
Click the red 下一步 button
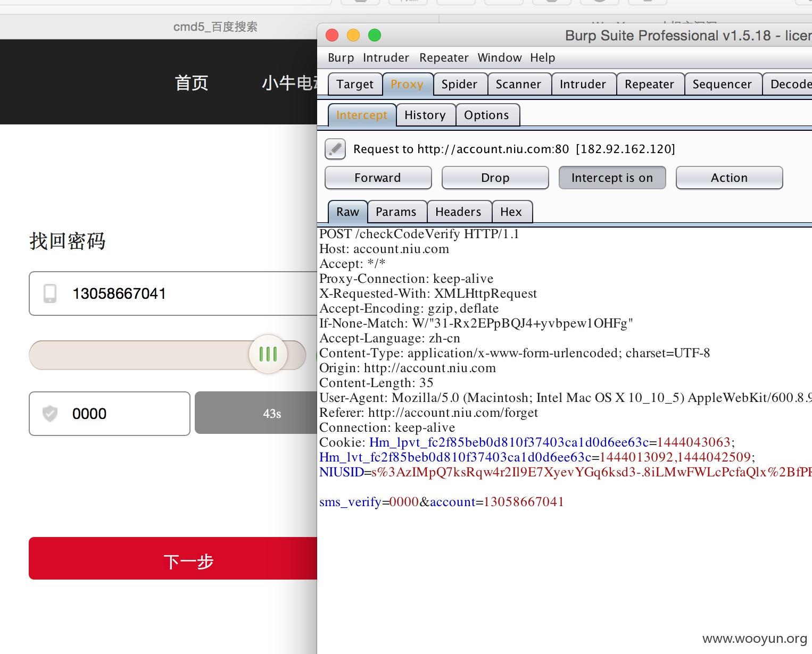pos(173,558)
